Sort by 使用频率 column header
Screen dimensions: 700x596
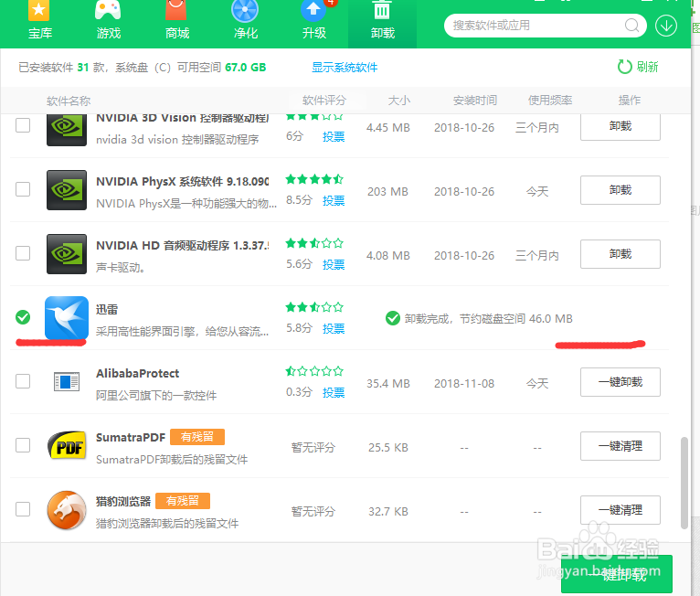(550, 101)
